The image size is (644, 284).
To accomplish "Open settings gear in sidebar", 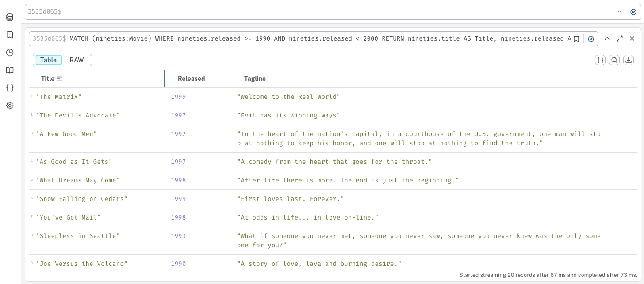I will tap(10, 106).
